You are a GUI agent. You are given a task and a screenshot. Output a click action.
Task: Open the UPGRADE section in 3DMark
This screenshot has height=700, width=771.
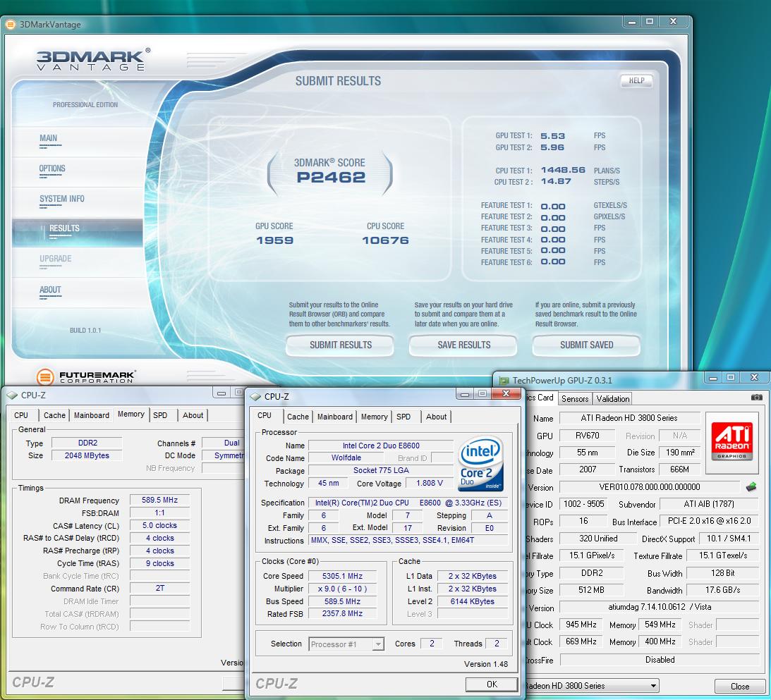(56, 259)
